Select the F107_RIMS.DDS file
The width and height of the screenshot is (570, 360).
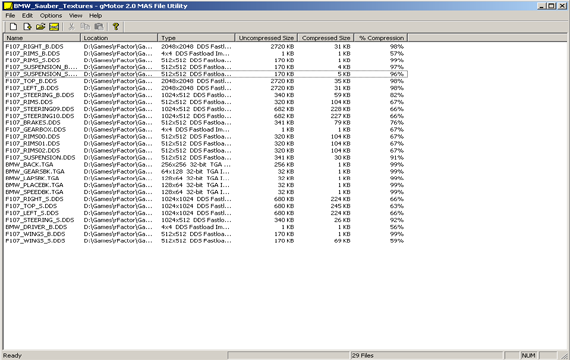coord(29,102)
